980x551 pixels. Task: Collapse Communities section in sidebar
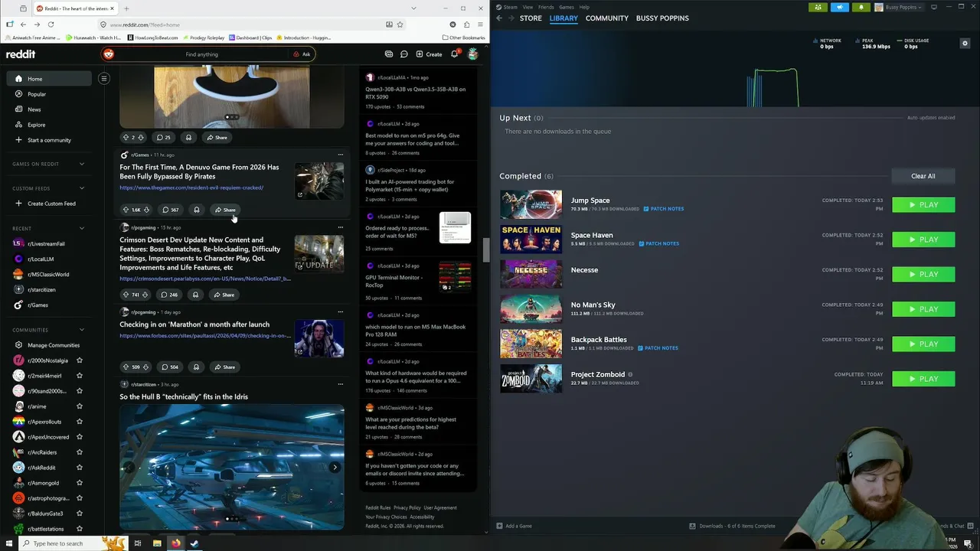[82, 330]
